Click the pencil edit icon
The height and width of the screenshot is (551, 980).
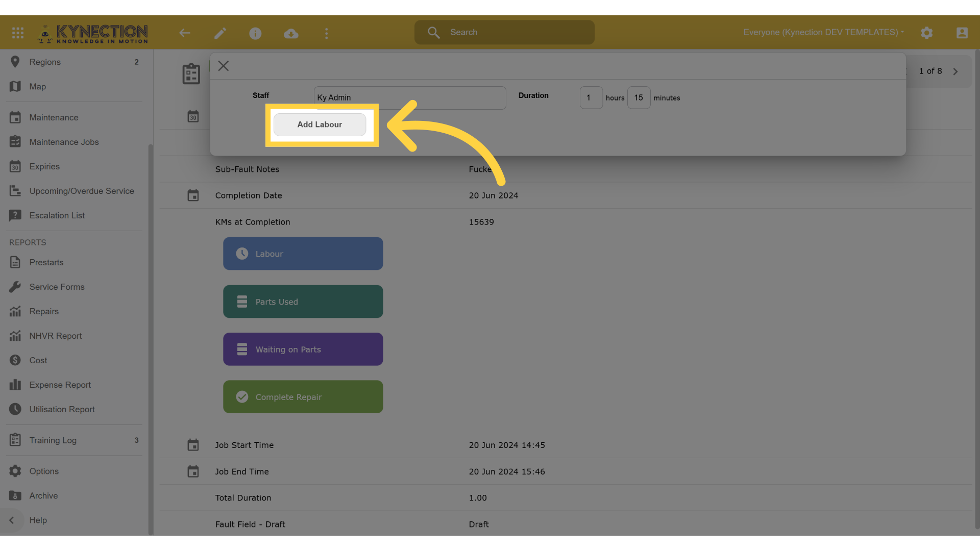coord(220,33)
